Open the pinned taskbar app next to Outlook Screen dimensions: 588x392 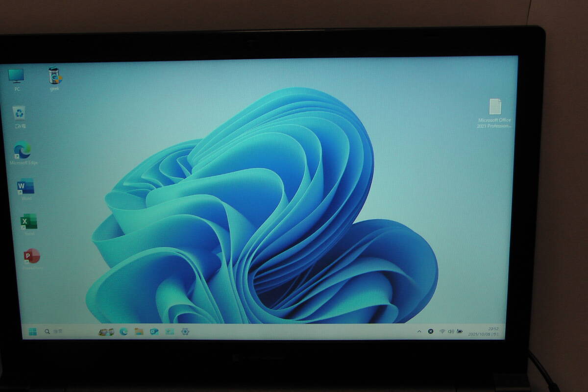tap(170, 332)
